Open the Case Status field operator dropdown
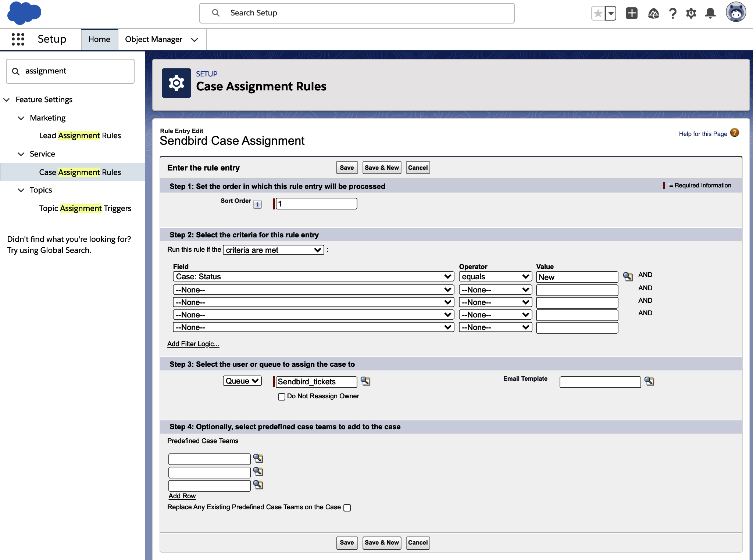 [x=495, y=276]
